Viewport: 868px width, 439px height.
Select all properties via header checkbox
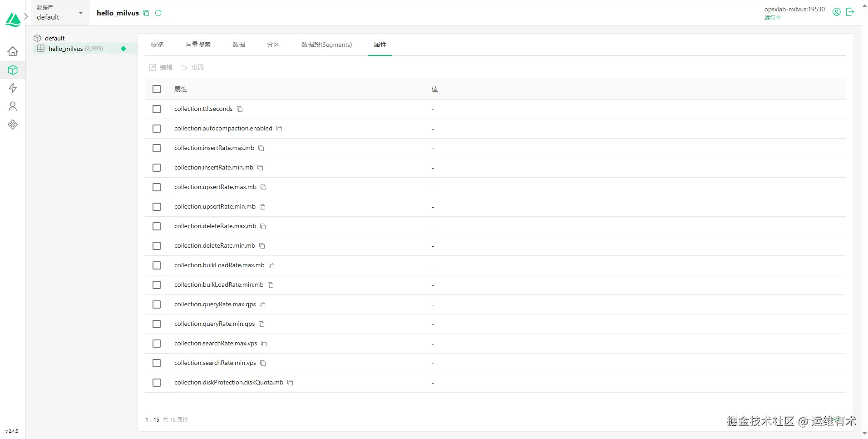(157, 89)
